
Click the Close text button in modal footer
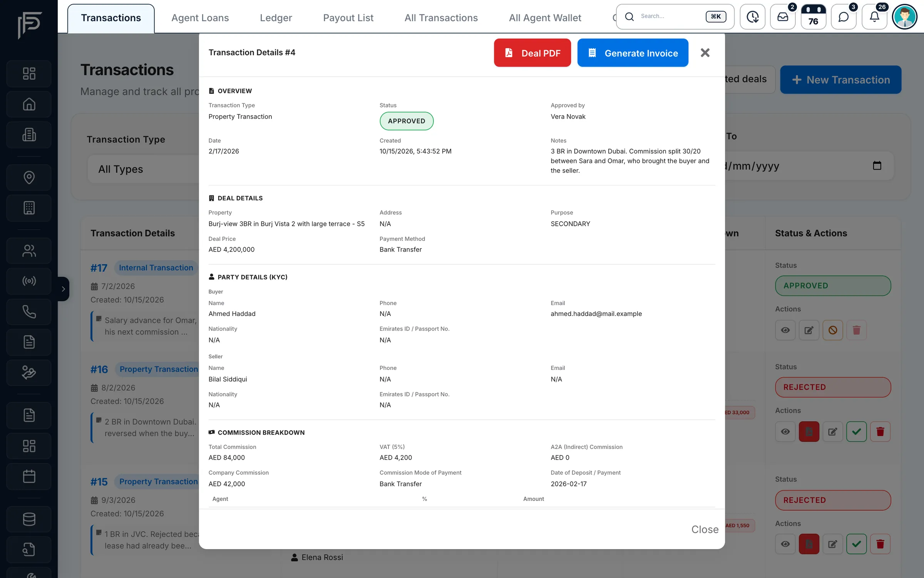[705, 529]
